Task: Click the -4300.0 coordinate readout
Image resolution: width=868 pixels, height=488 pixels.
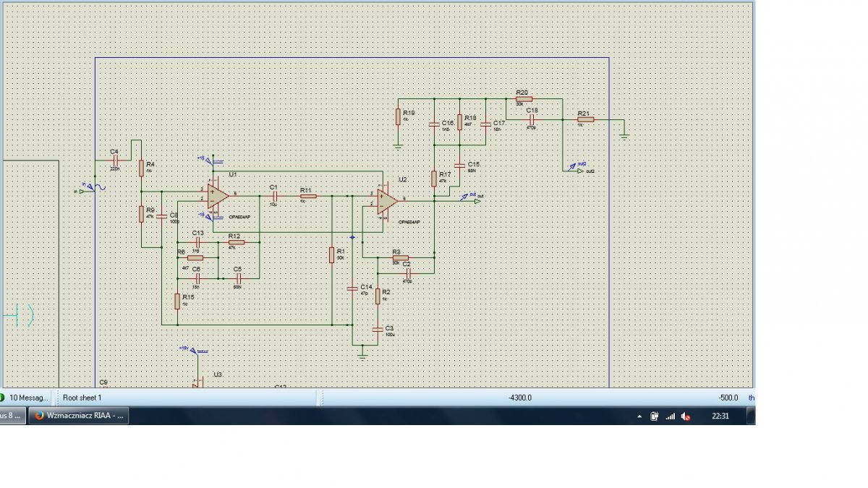Action: 520,398
